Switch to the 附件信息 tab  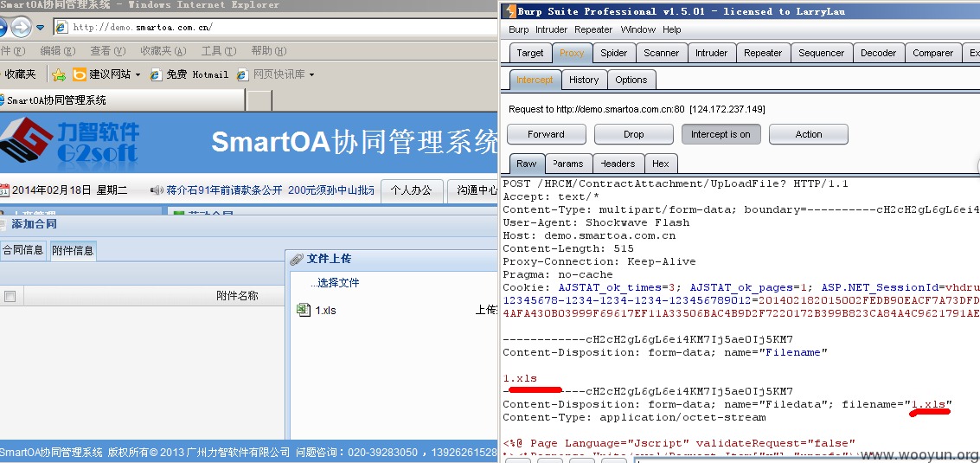(73, 251)
